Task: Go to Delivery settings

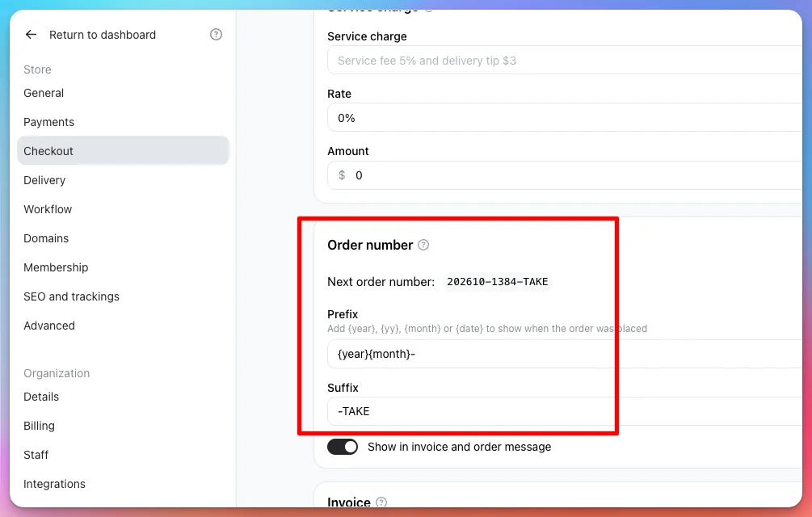Action: (44, 180)
